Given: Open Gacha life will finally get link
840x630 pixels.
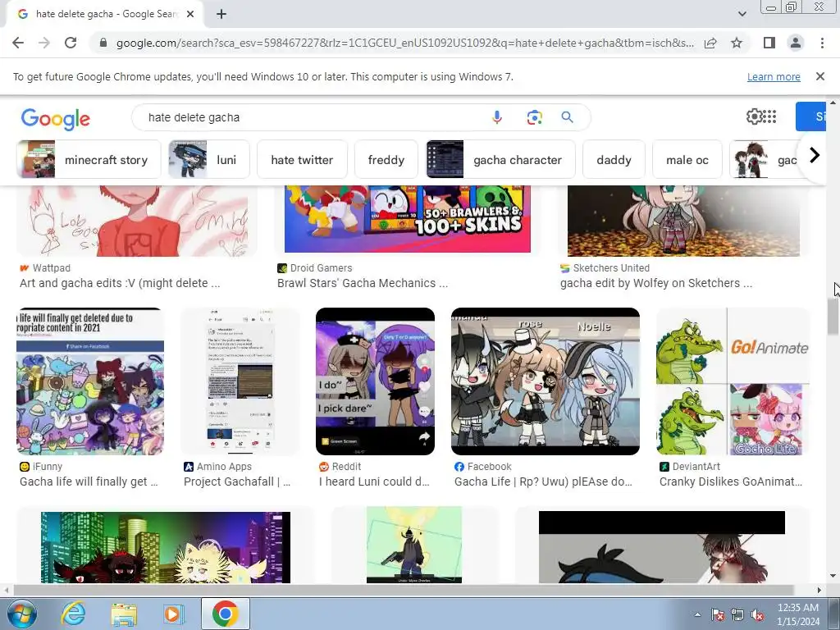Looking at the screenshot, I should [x=89, y=482].
